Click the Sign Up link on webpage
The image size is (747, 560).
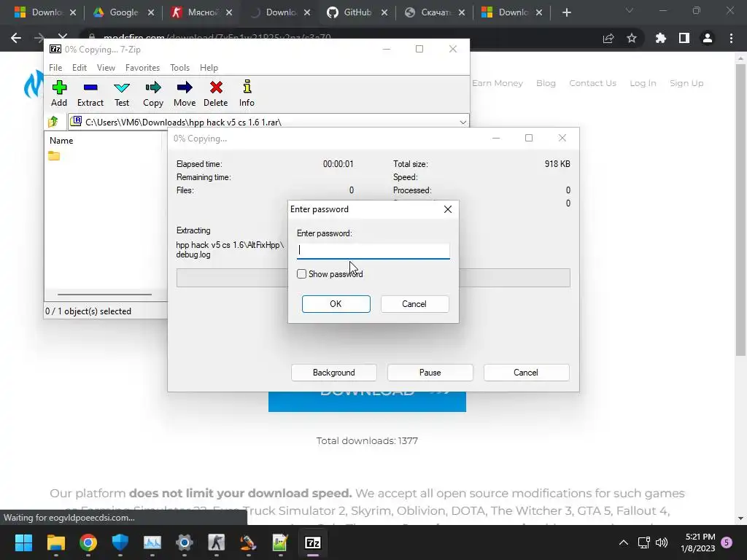[x=686, y=83]
